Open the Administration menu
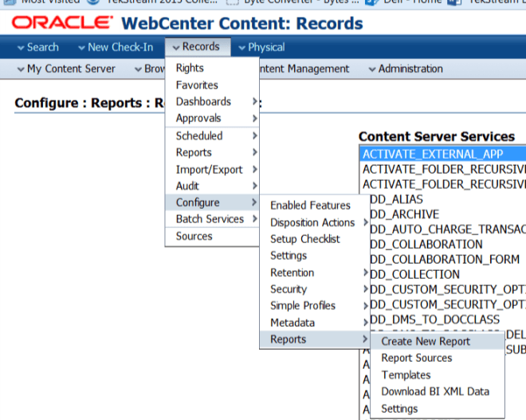The height and width of the screenshot is (420, 526). [x=406, y=69]
